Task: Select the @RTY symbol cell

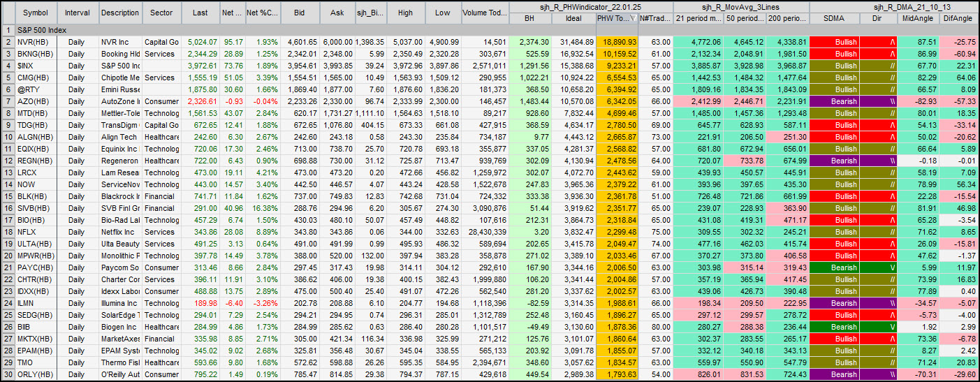Action: [x=35, y=89]
